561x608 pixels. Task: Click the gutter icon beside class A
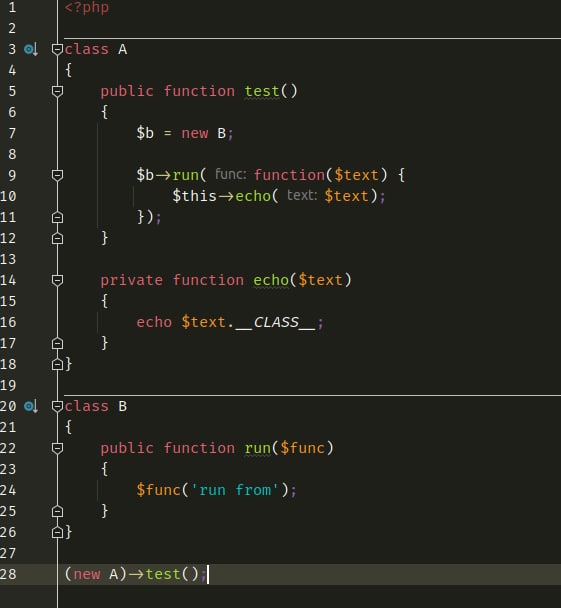pos(31,50)
